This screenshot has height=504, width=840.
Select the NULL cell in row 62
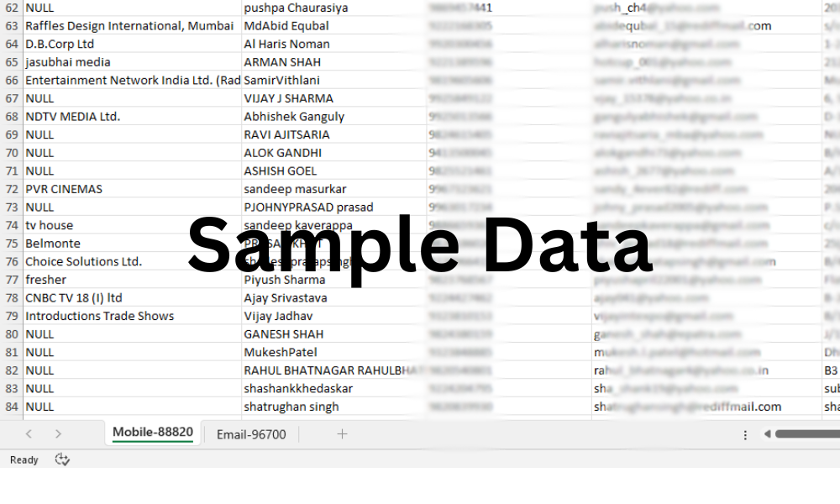pos(133,8)
